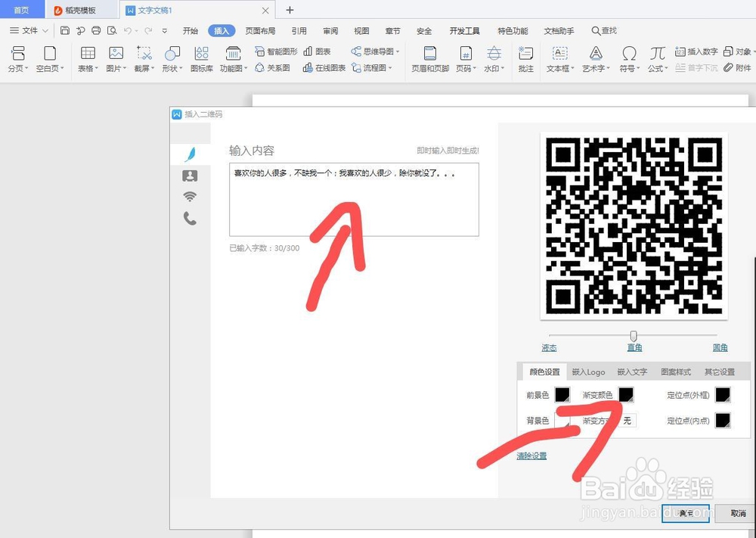Click the Print icon in quick toolbar
This screenshot has height=538, width=756.
tap(96, 30)
